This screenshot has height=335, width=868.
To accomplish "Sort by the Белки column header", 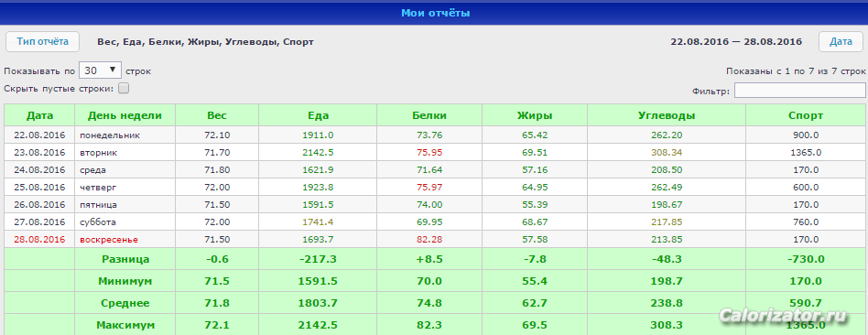I will tap(429, 115).
